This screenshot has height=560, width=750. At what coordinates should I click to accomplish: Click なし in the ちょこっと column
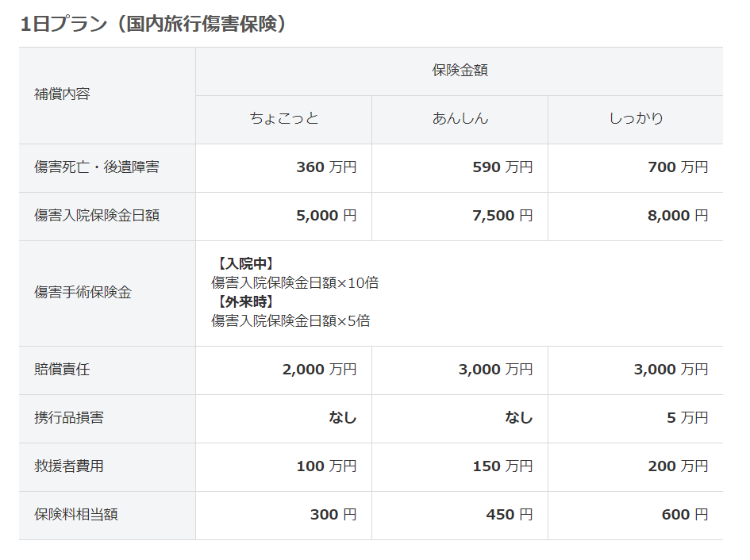[343, 417]
